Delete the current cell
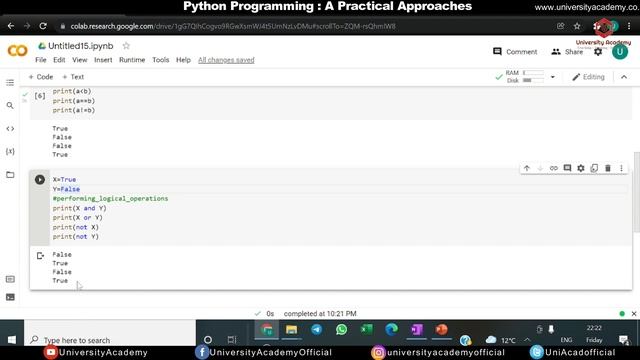Screen dimensions: 640x360 [608, 168]
